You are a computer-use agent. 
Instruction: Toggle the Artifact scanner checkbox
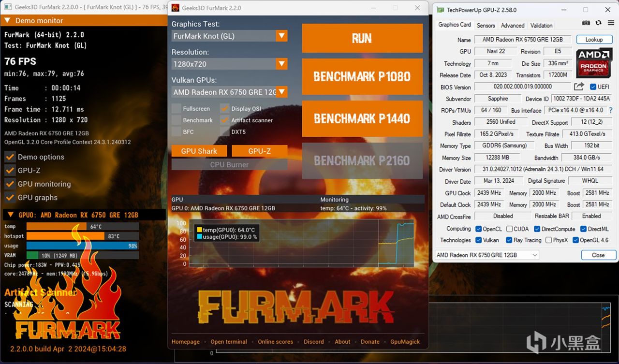pyautogui.click(x=224, y=120)
